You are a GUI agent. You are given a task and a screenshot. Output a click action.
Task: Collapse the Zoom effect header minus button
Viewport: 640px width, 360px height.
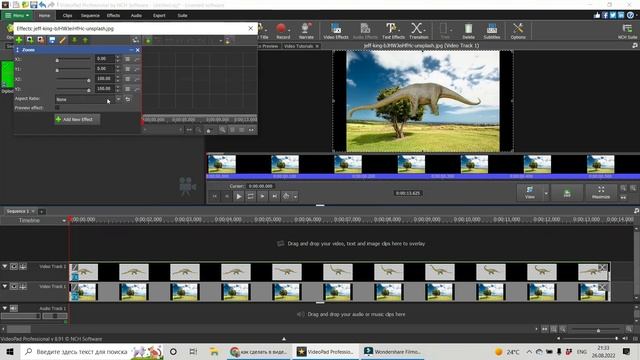coord(131,50)
